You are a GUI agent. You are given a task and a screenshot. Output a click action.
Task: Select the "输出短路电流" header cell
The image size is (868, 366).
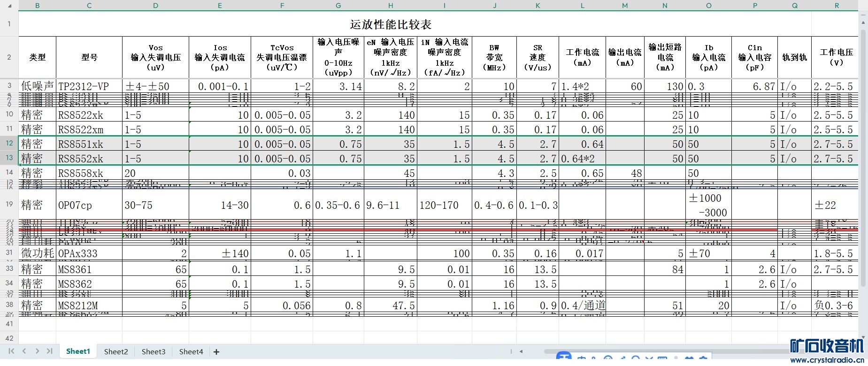pos(665,57)
